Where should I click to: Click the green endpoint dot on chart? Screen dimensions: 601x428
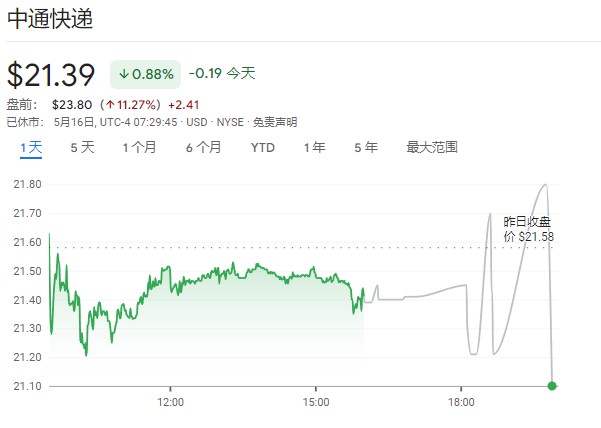point(552,386)
